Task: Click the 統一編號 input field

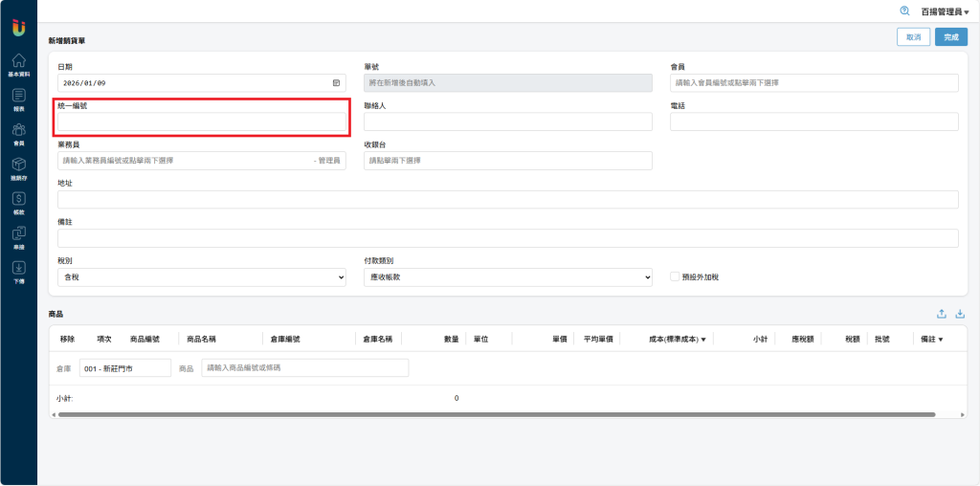Action: pyautogui.click(x=202, y=121)
